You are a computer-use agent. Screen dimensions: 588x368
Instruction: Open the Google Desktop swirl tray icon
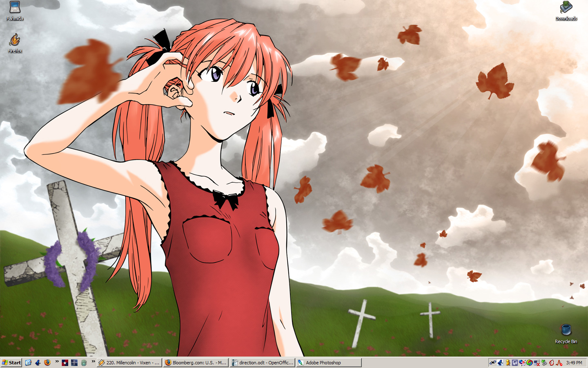(x=530, y=363)
